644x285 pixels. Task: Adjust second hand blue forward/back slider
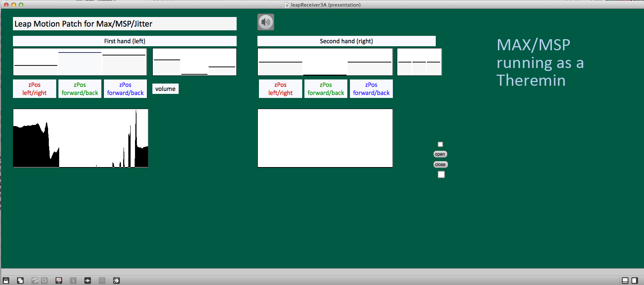(x=370, y=62)
